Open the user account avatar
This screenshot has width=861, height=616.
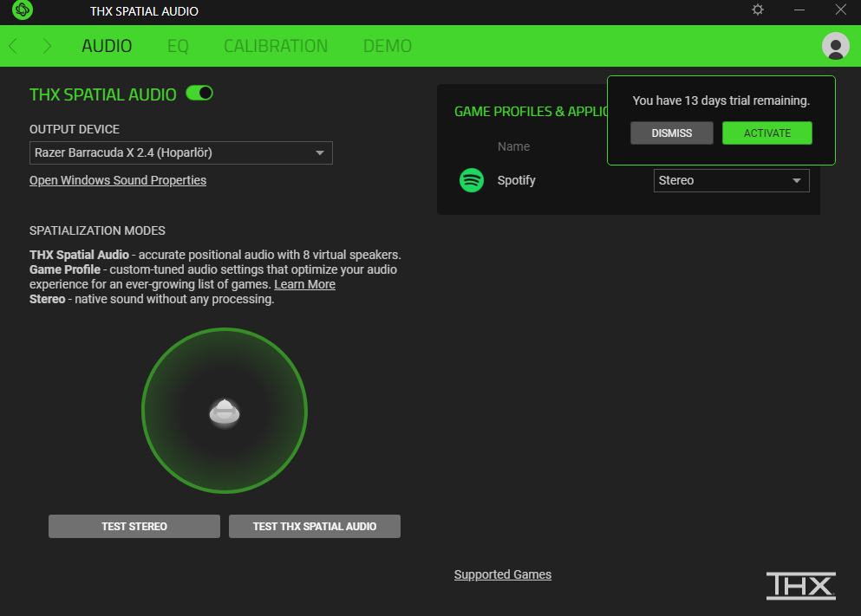pyautogui.click(x=835, y=46)
